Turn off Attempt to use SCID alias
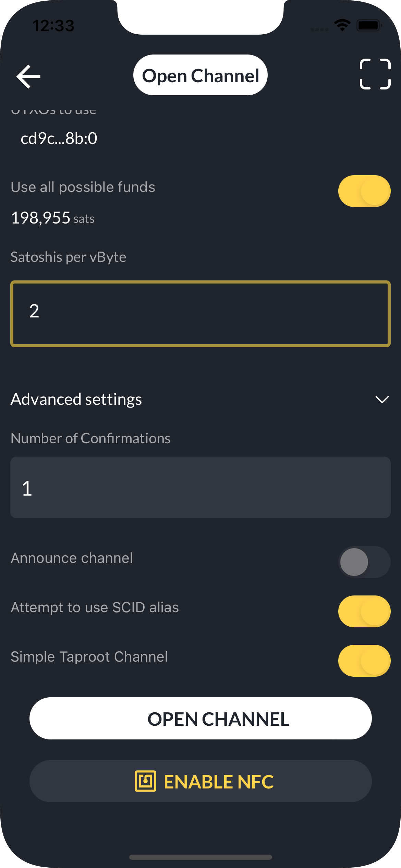The height and width of the screenshot is (868, 401). [364, 611]
